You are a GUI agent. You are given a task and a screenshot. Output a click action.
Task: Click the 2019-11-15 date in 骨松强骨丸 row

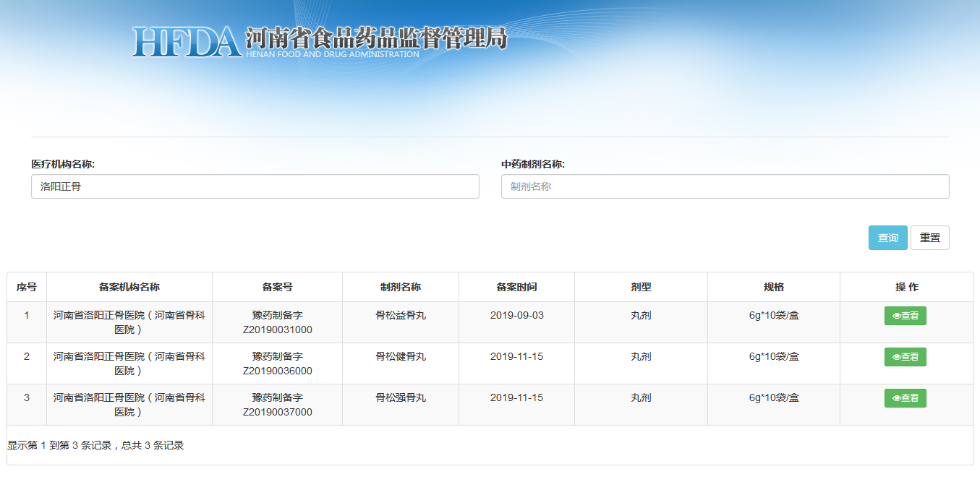click(x=516, y=397)
